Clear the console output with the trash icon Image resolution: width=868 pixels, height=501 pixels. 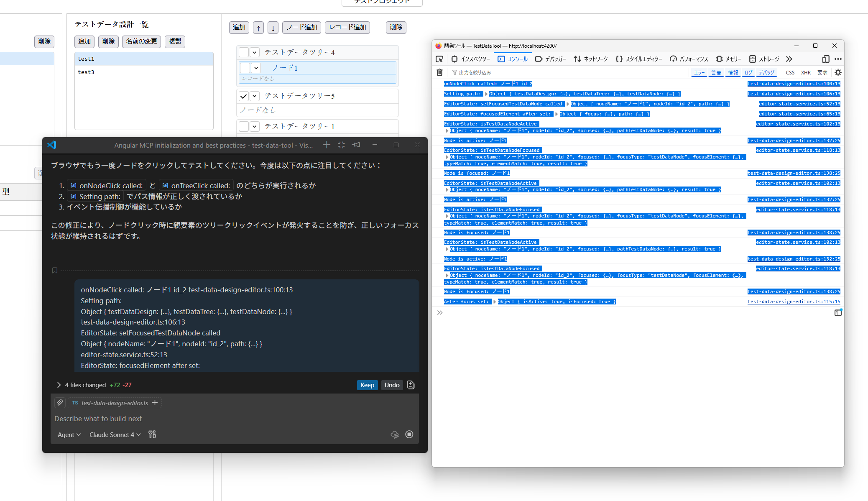439,72
